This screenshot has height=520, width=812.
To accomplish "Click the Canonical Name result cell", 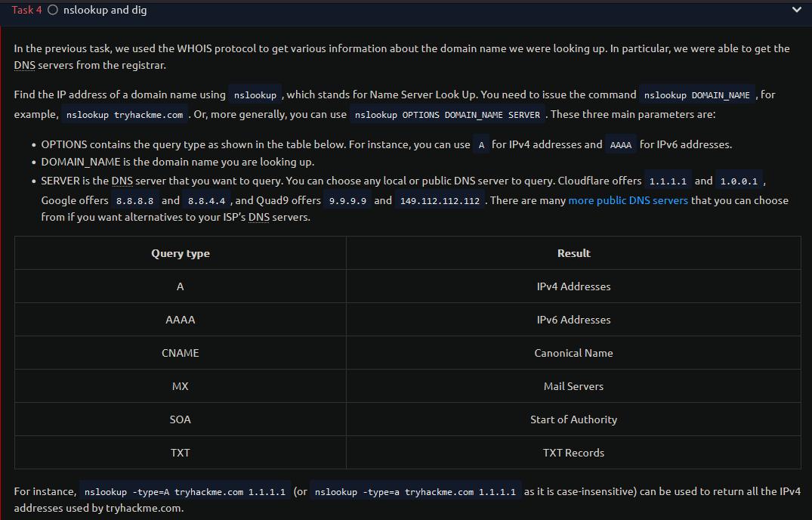I will click(573, 353).
